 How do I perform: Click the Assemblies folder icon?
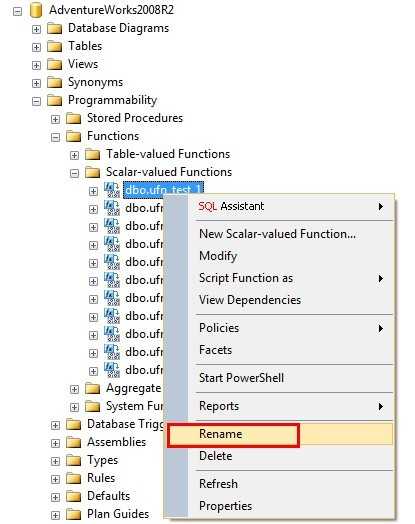pyautogui.click(x=74, y=443)
